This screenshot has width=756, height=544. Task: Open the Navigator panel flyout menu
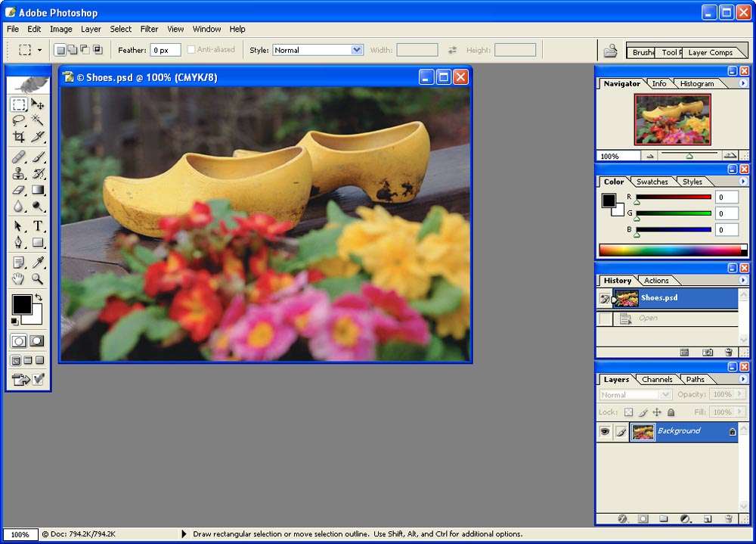(743, 83)
